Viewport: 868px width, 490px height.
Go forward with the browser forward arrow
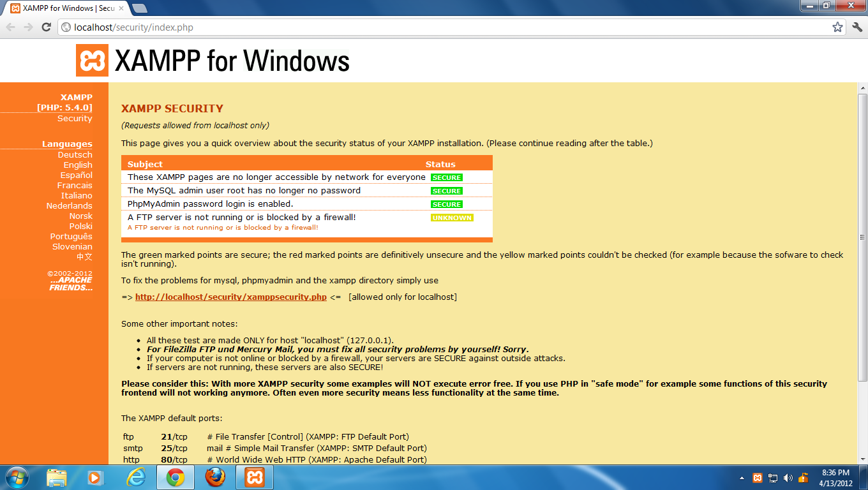tap(28, 27)
